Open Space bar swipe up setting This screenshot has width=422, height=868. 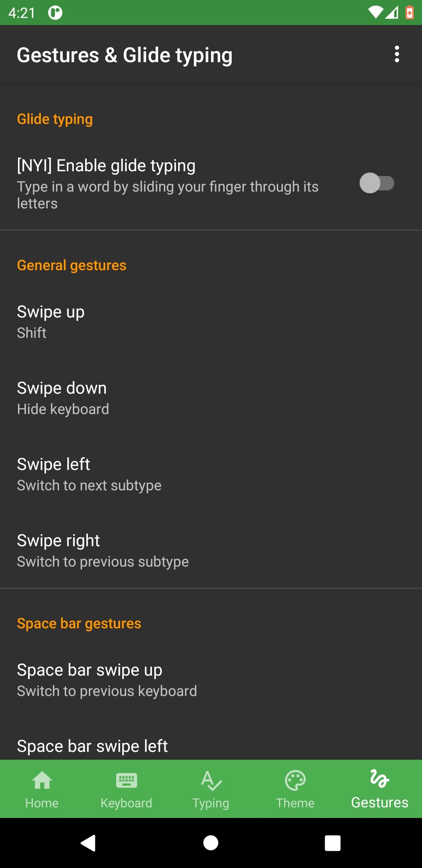pyautogui.click(x=211, y=680)
